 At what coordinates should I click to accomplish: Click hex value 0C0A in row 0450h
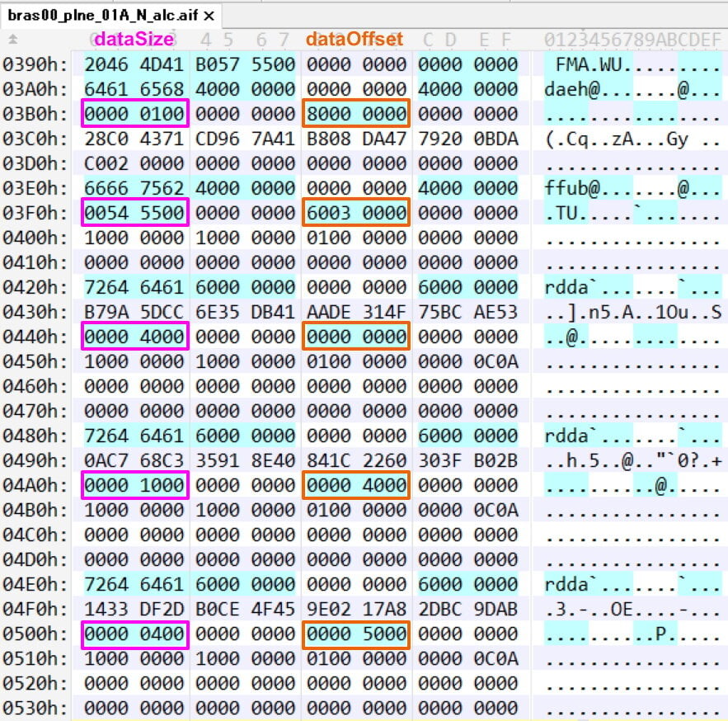tap(496, 361)
